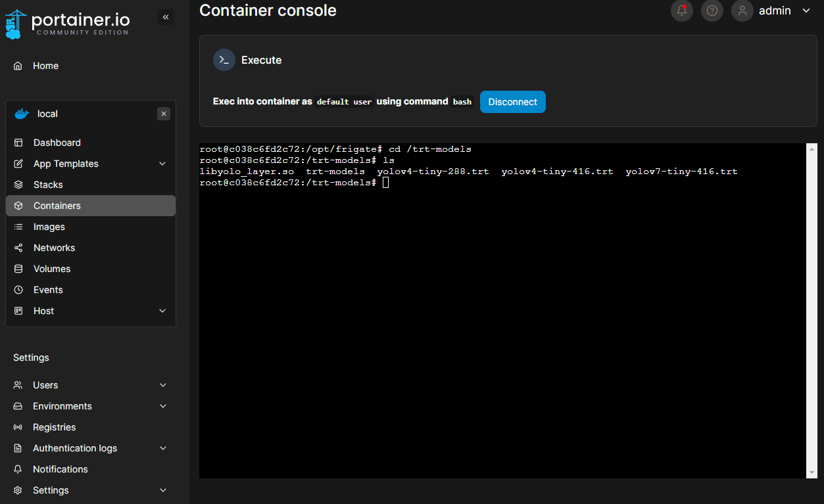Collapse the sidebar using the chevron toggle

pos(165,17)
